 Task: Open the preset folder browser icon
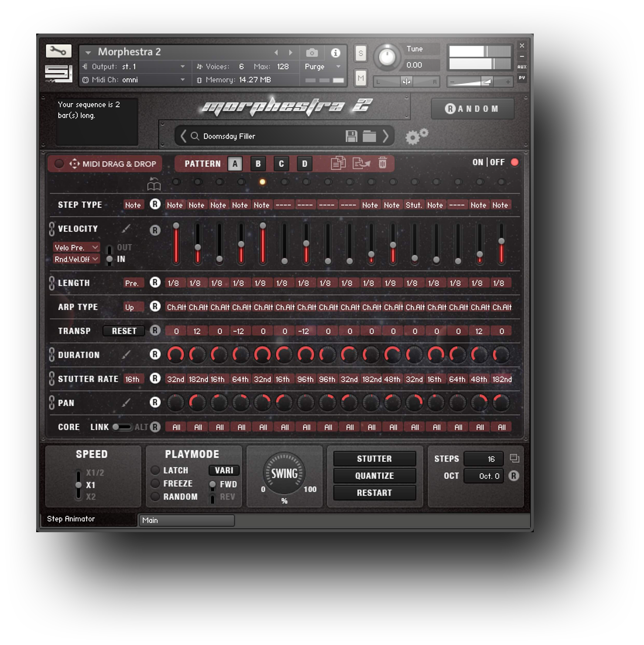pos(369,136)
